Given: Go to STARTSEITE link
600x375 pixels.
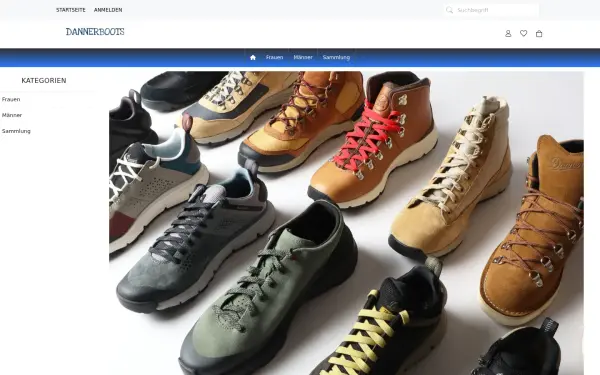Looking at the screenshot, I should [71, 10].
